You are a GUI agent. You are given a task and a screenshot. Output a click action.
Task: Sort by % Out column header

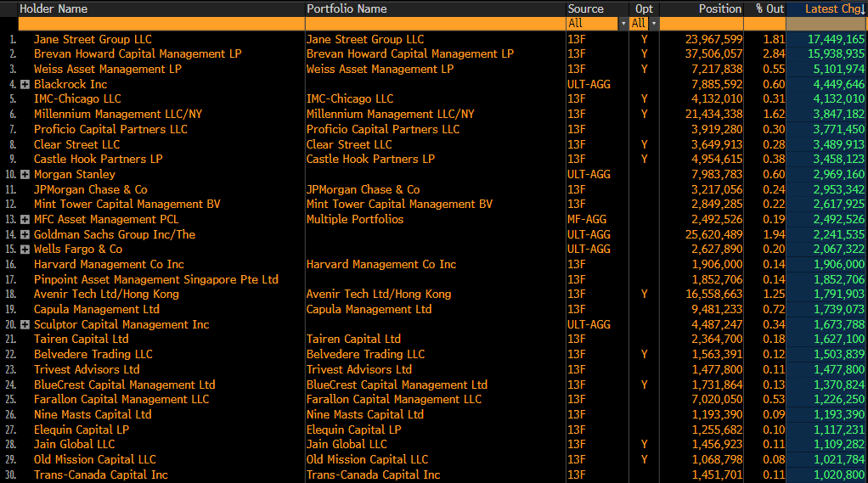[770, 8]
